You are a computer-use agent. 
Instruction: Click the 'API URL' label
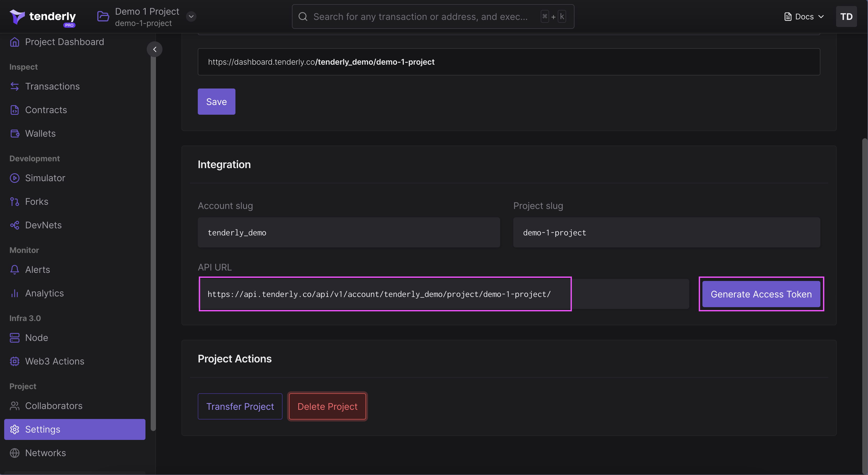215,267
